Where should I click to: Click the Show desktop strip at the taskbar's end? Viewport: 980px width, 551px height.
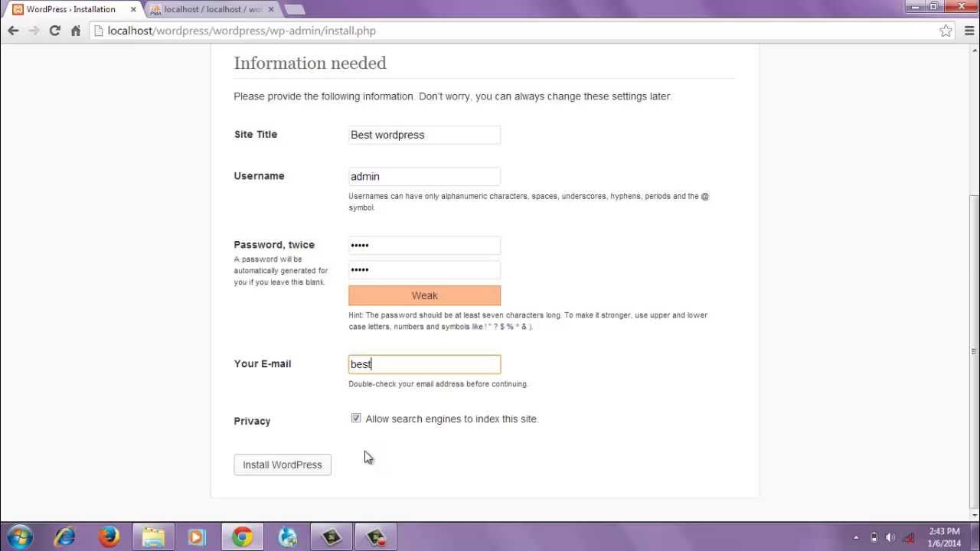pos(975,537)
